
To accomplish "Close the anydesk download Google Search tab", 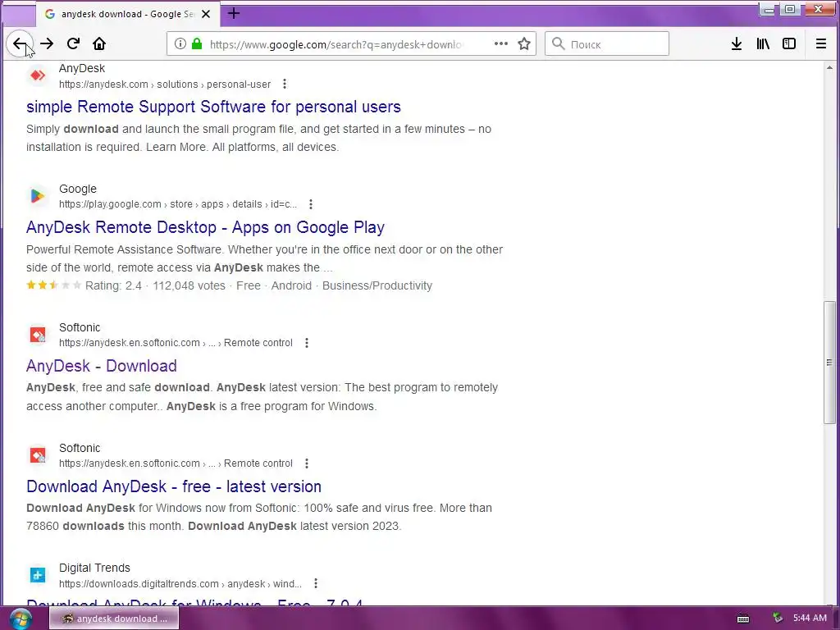I will pos(206,14).
